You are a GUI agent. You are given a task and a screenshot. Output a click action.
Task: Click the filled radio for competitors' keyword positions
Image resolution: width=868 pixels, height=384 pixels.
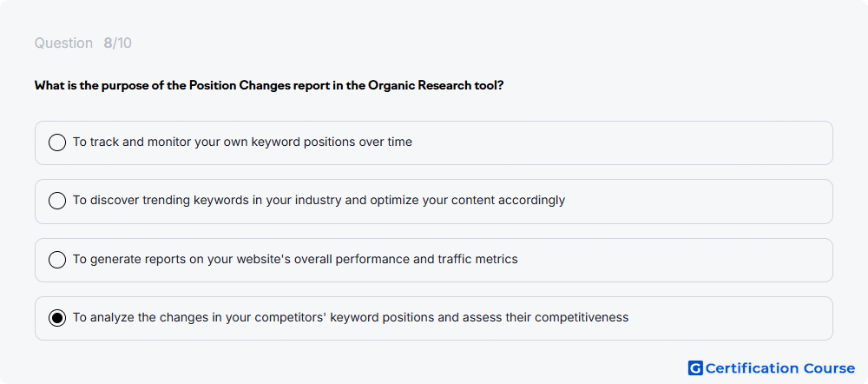(57, 318)
